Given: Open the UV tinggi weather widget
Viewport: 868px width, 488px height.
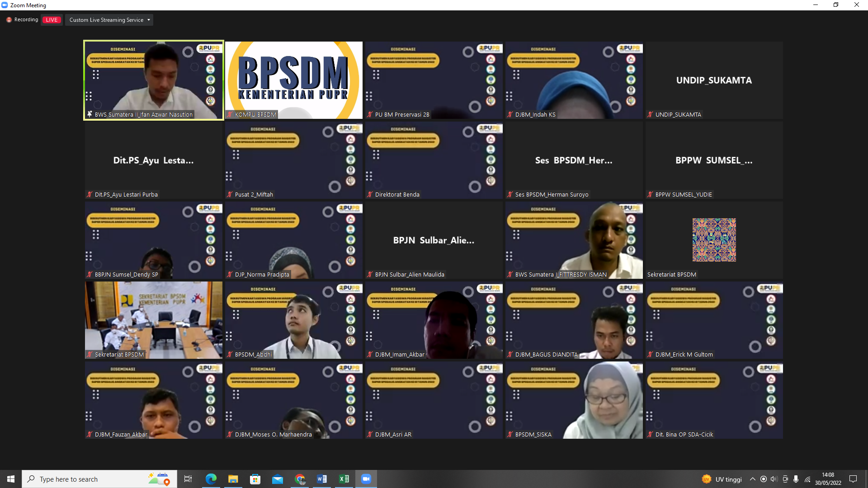Looking at the screenshot, I should pyautogui.click(x=722, y=479).
